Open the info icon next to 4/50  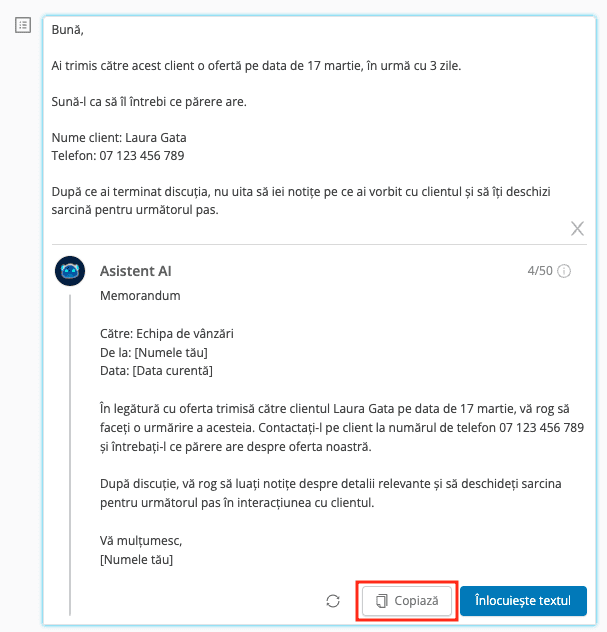tap(564, 271)
